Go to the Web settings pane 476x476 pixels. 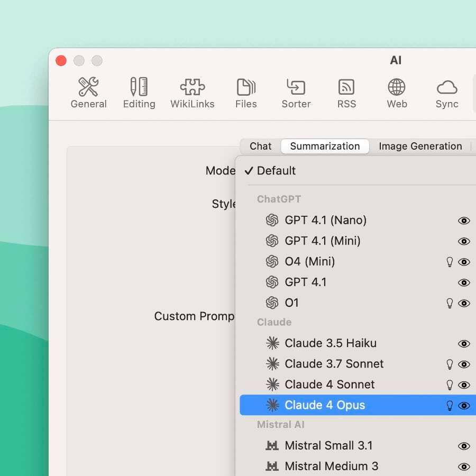pyautogui.click(x=397, y=93)
